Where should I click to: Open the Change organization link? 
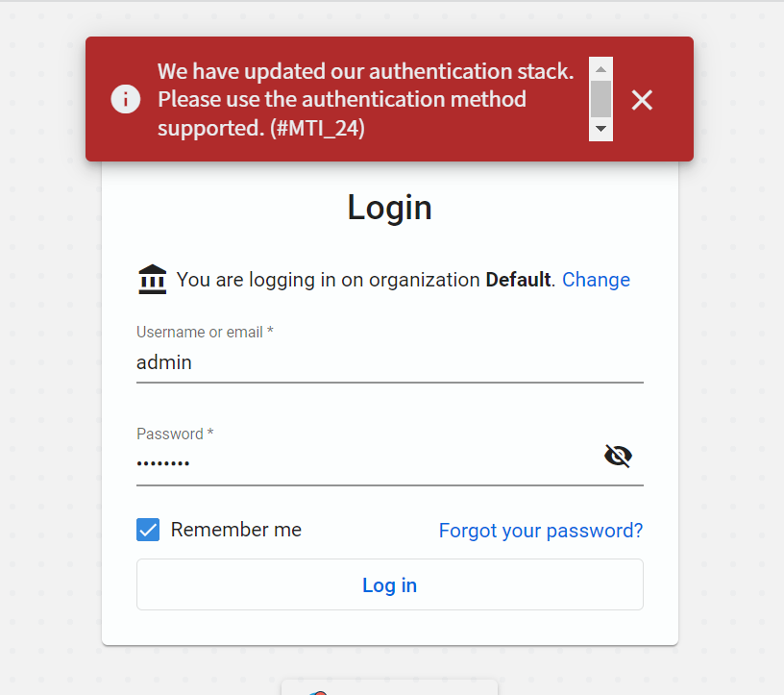click(x=596, y=280)
